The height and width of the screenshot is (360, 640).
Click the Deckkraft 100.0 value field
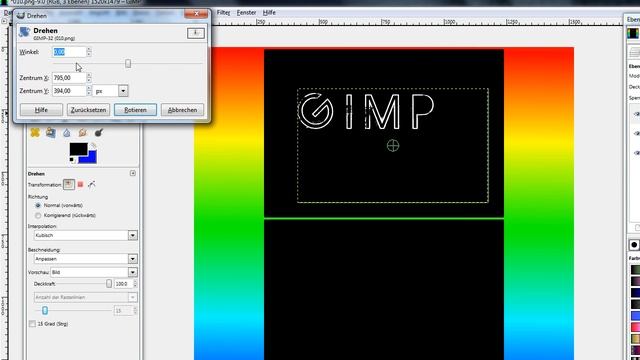tap(123, 284)
